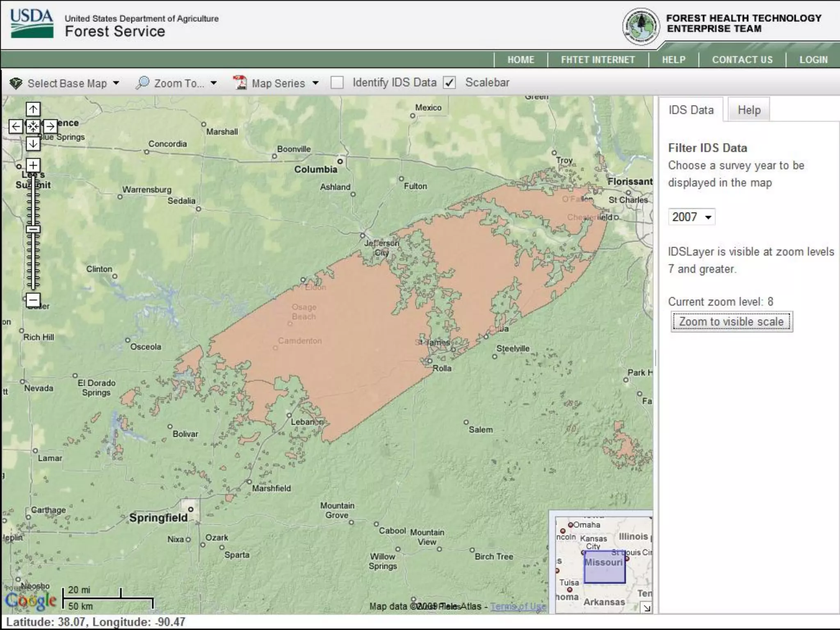Expand the Zoom To... dropdown
Viewport: 840px width, 630px height.
(x=177, y=83)
